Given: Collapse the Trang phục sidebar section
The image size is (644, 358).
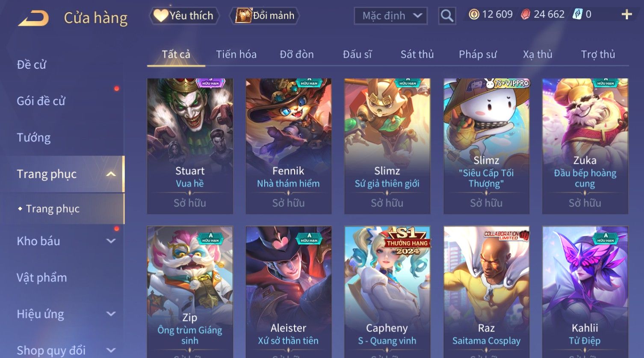Looking at the screenshot, I should point(111,174).
